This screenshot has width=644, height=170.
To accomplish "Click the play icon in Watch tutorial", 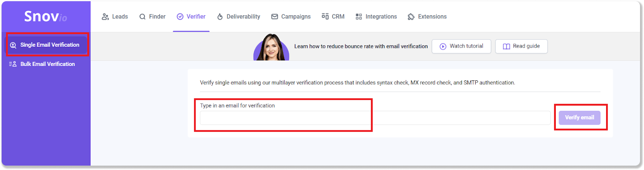I will point(443,46).
